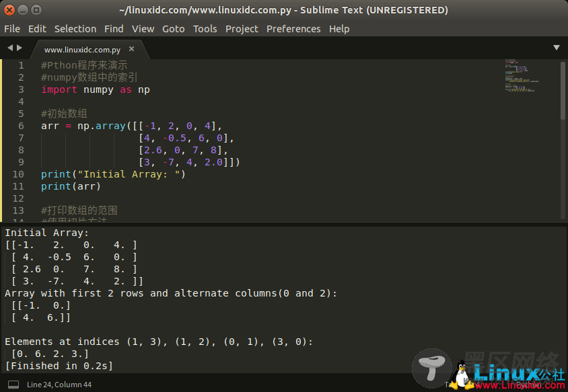
Task: Go to next tab using right arrow
Action: [x=20, y=48]
